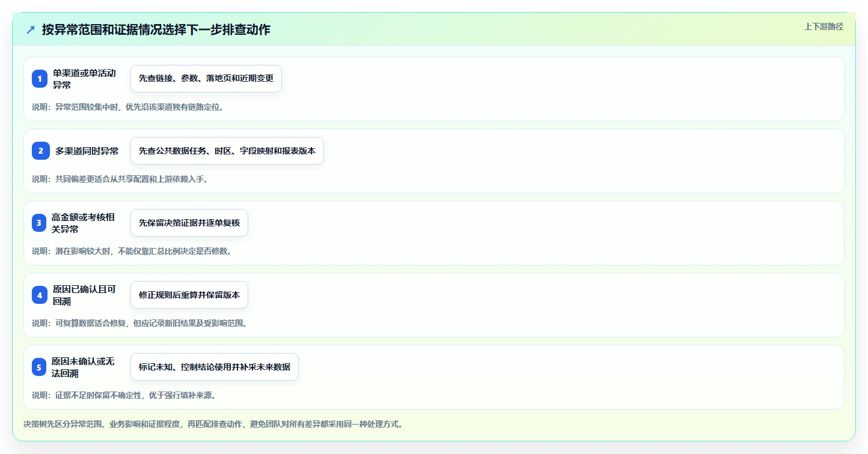Click the step 3 number badge
Screen dimensions: 868x454
[39, 223]
